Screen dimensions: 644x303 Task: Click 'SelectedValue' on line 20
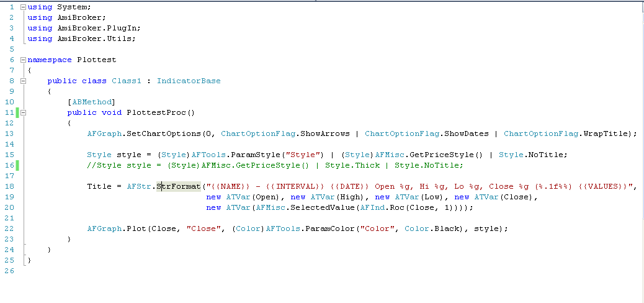click(323, 207)
